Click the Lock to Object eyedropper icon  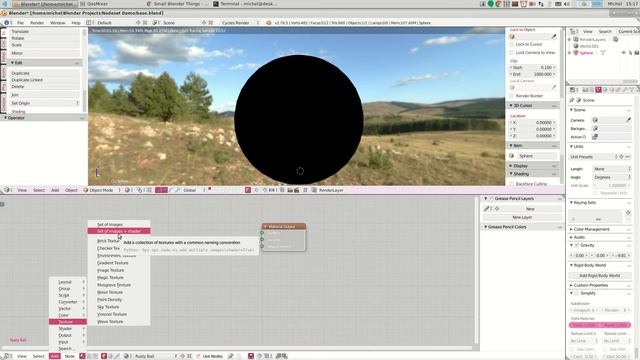[x=554, y=37]
